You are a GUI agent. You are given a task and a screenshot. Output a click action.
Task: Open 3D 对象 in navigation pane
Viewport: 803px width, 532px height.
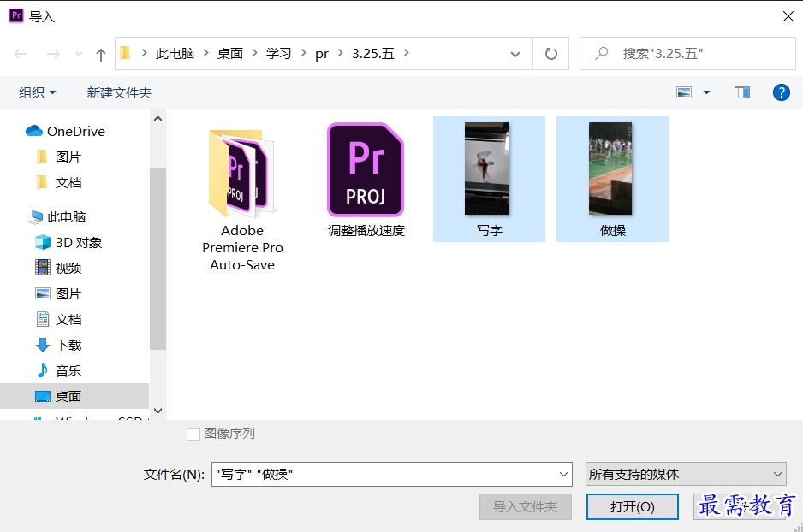coord(68,242)
